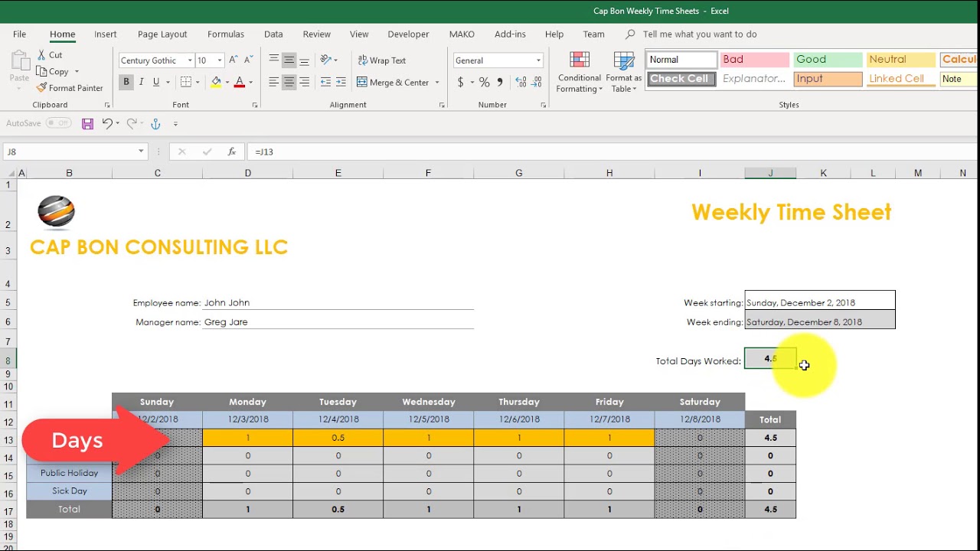Click Accounting Number Format dollar icon
The image size is (980, 551).
[460, 82]
